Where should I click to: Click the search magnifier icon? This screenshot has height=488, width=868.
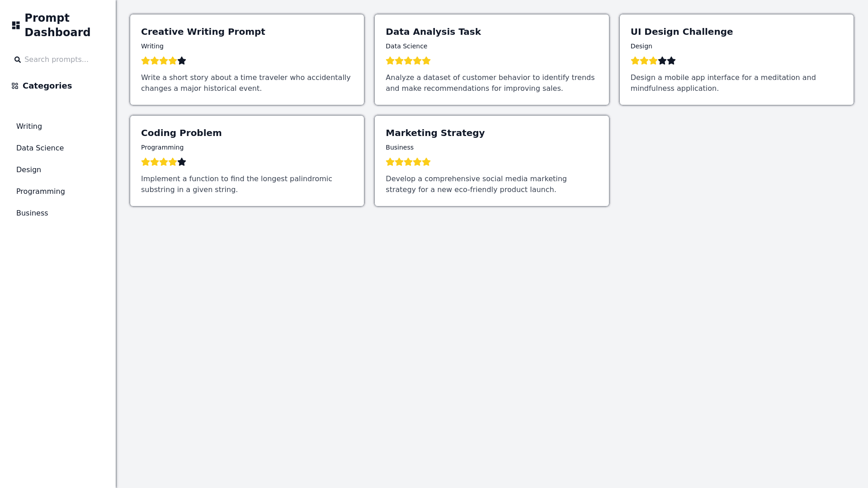pos(18,60)
